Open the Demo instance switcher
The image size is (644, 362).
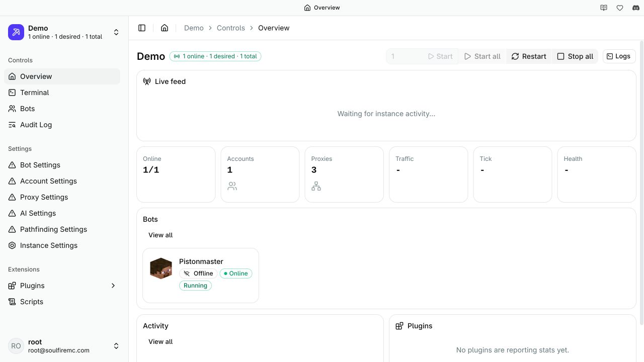[x=64, y=32]
